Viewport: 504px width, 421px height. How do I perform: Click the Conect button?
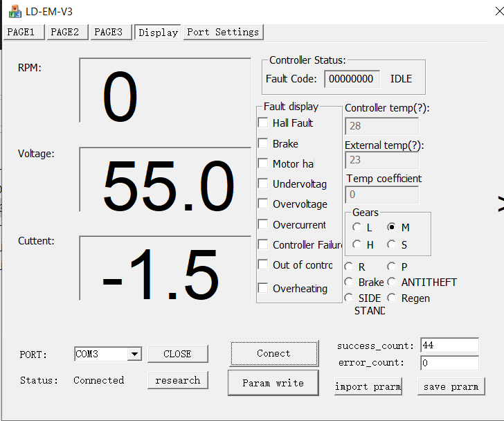pos(273,353)
